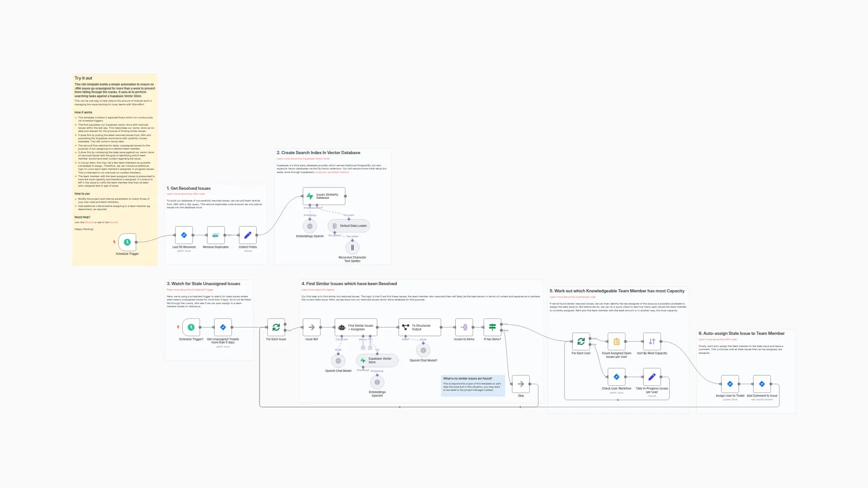Add a Tool sub-node via plus connector
The width and height of the screenshot is (868, 488).
click(x=370, y=348)
